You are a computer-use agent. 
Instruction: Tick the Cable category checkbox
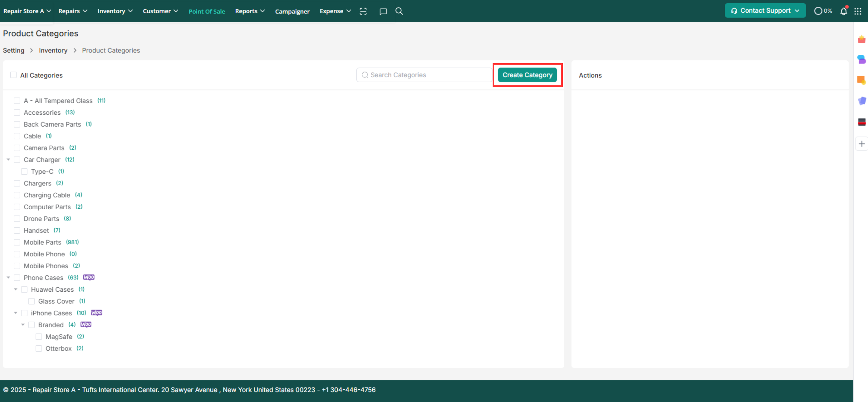[17, 136]
